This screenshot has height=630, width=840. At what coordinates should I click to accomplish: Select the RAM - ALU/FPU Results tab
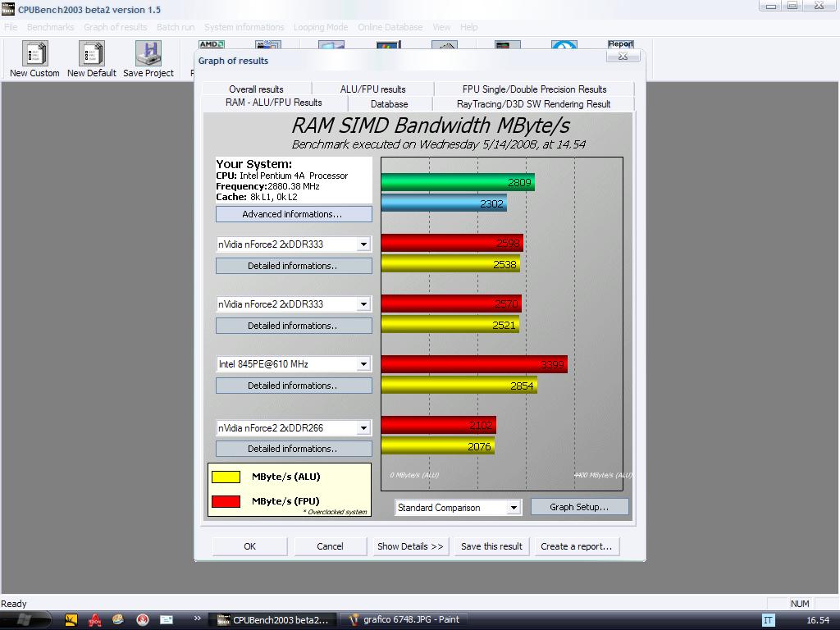tap(274, 103)
